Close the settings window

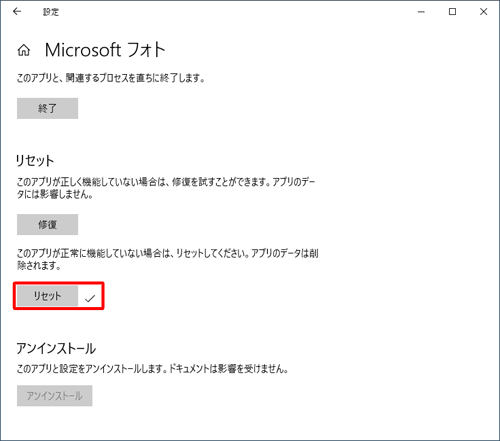pyautogui.click(x=483, y=12)
